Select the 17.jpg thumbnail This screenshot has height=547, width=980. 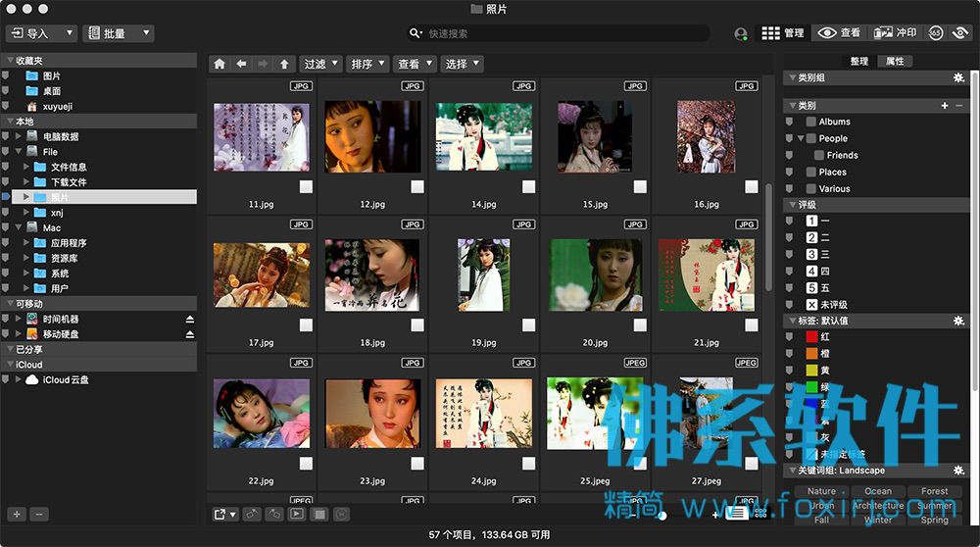tap(262, 275)
